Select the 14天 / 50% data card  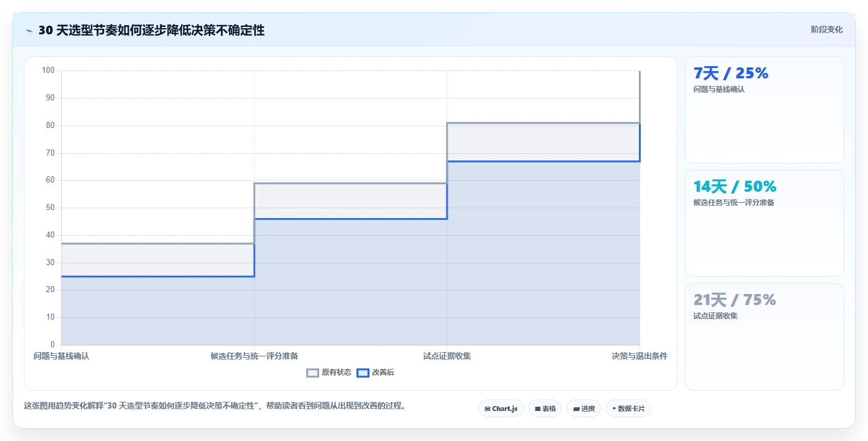(764, 223)
